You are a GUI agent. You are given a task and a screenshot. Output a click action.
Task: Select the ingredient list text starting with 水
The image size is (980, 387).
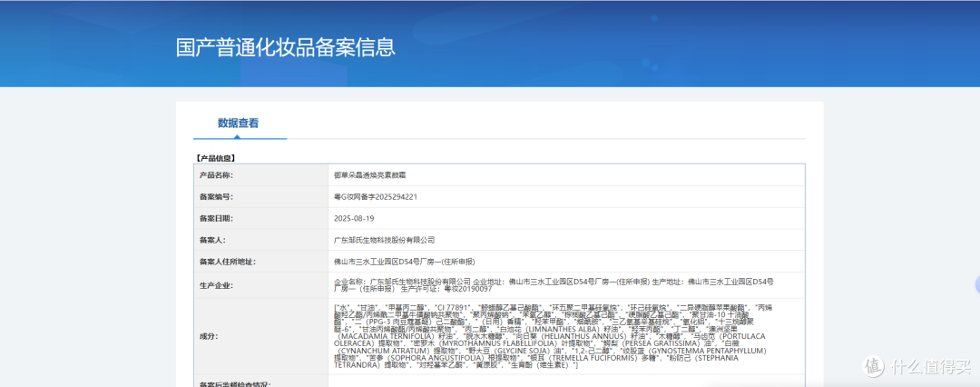(554, 335)
